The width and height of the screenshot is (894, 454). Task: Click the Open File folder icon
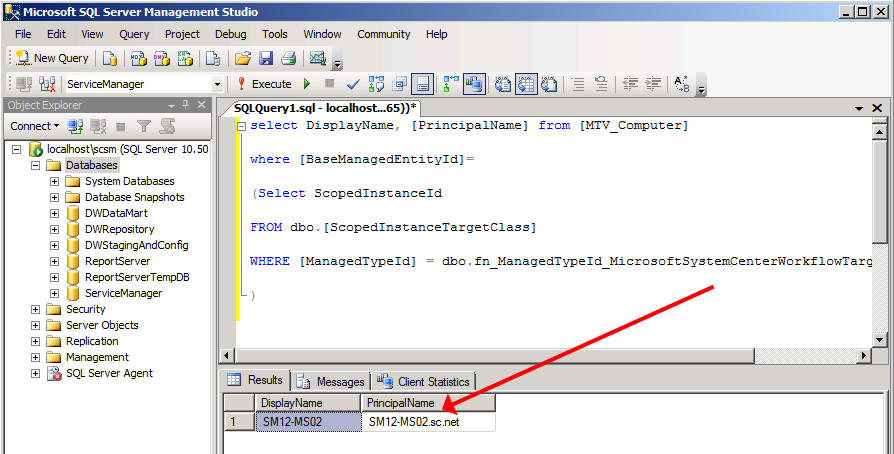tap(242, 59)
